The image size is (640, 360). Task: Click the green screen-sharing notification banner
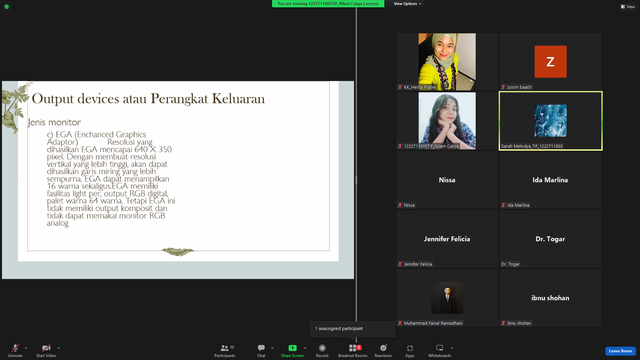pyautogui.click(x=328, y=4)
